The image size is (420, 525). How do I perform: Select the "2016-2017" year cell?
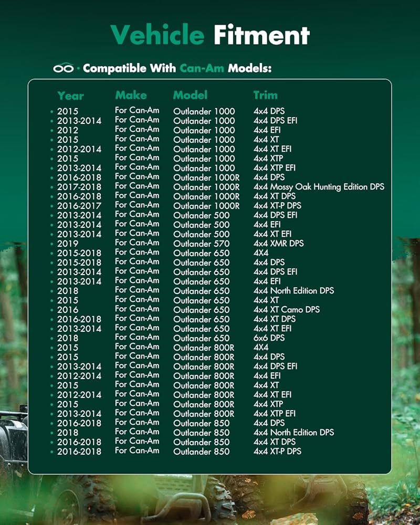click(x=79, y=206)
